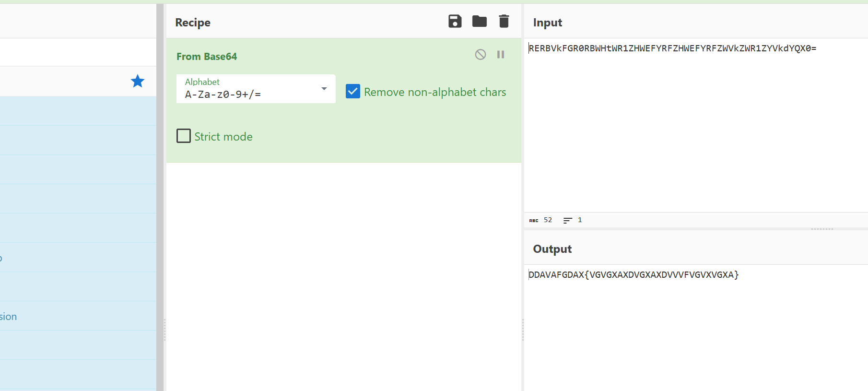Open the Load recipe folder icon
868x391 pixels.
[479, 22]
